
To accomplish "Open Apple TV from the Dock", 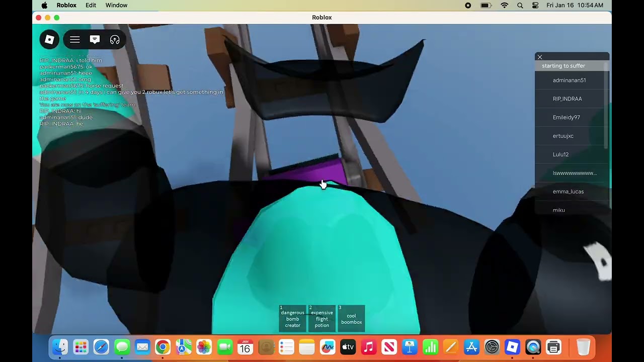I will click(348, 347).
